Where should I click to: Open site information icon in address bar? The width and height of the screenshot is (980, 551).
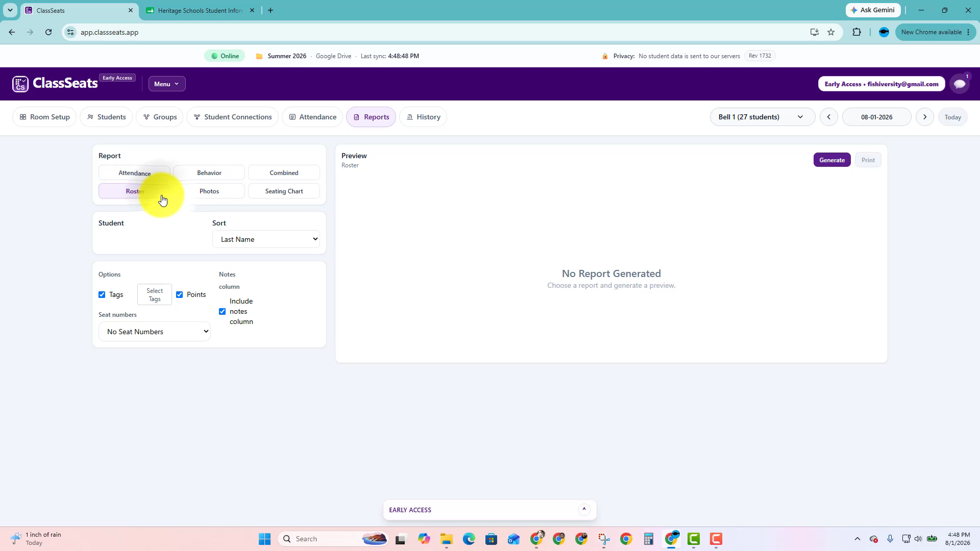pyautogui.click(x=70, y=32)
